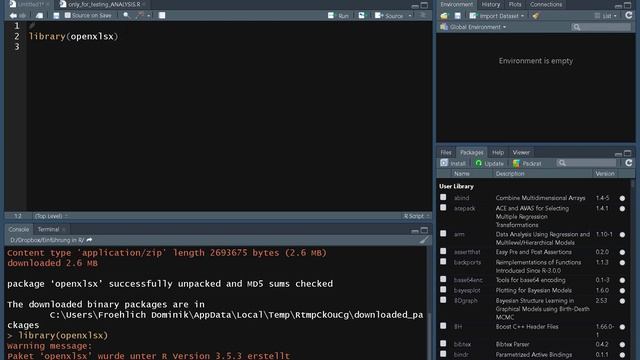
Task: Click the document outline icon in the editor toolbar
Action: coord(423,16)
